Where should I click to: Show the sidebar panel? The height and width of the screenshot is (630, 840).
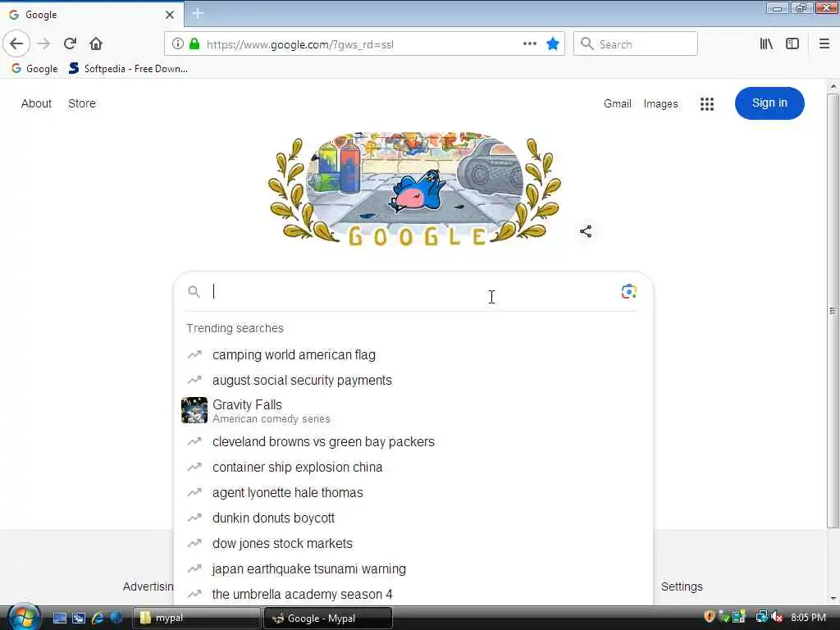792,44
